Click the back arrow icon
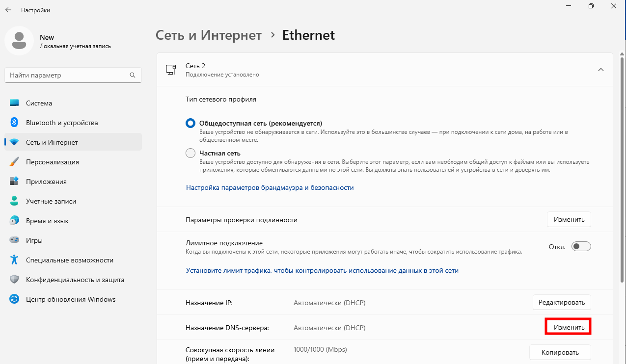The image size is (626, 364). click(8, 10)
